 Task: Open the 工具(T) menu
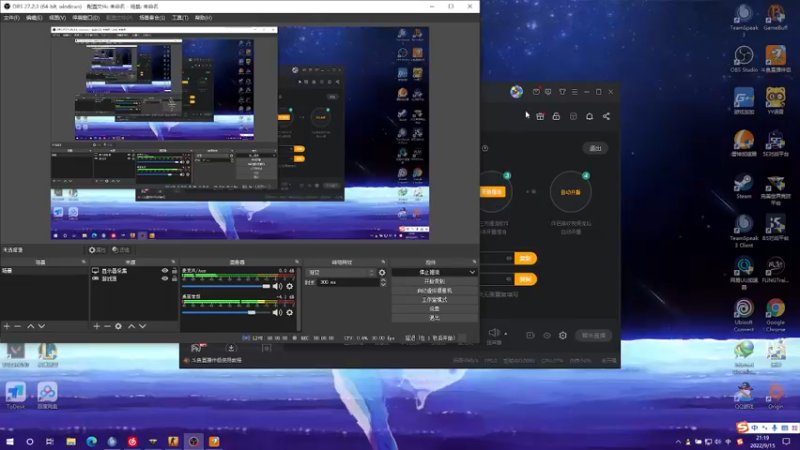coord(180,18)
